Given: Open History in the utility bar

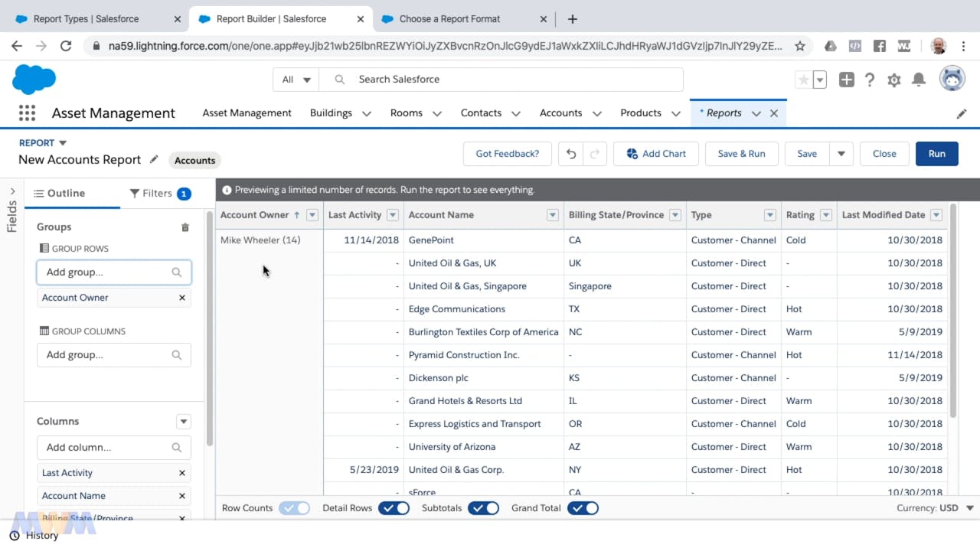Looking at the screenshot, I should coord(34,536).
